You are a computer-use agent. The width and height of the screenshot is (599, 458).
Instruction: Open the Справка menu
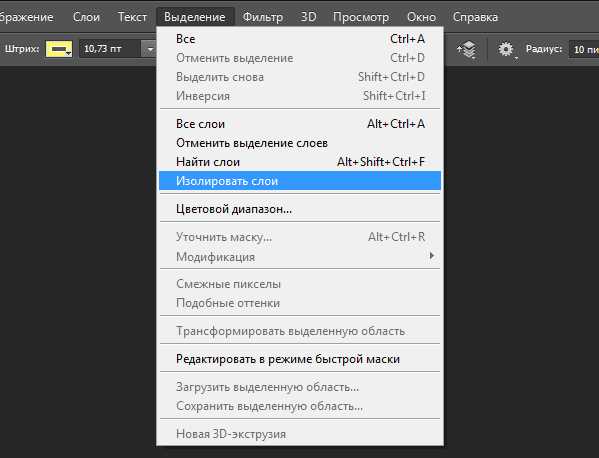(475, 17)
